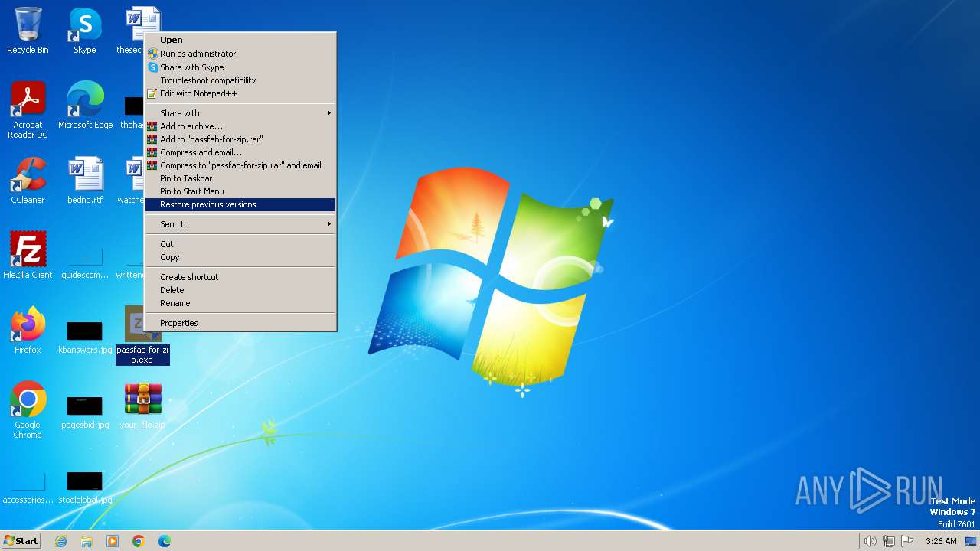This screenshot has width=980, height=551.
Task: Choose Edit with Notepad++
Action: 240,93
